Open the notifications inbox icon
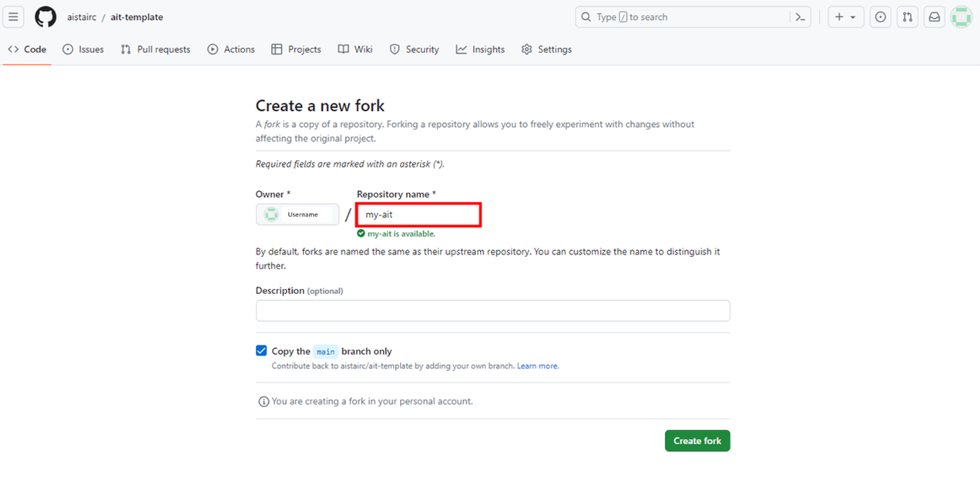980x485 pixels. pyautogui.click(x=934, y=17)
